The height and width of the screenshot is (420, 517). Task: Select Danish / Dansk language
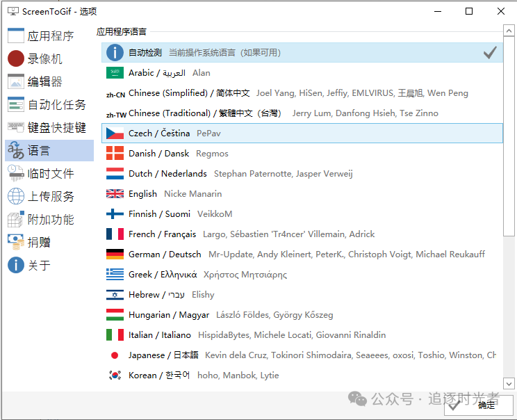pos(302,154)
